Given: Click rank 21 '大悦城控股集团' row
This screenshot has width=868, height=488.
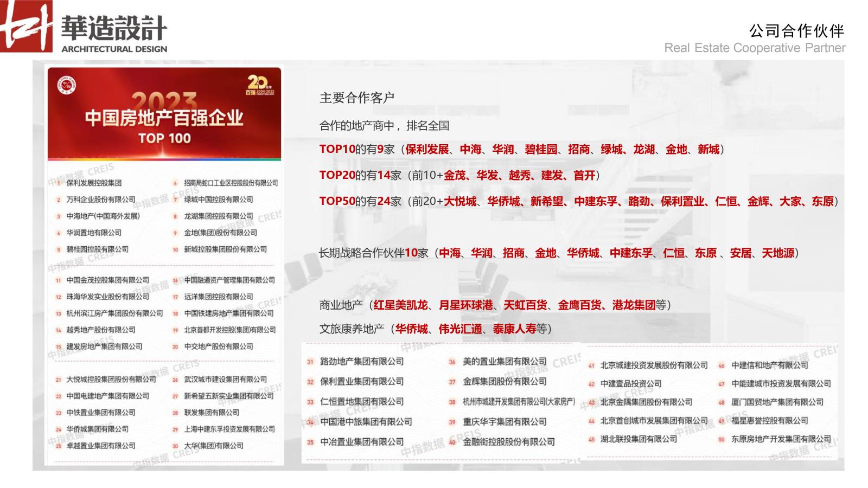Looking at the screenshot, I should (x=106, y=380).
